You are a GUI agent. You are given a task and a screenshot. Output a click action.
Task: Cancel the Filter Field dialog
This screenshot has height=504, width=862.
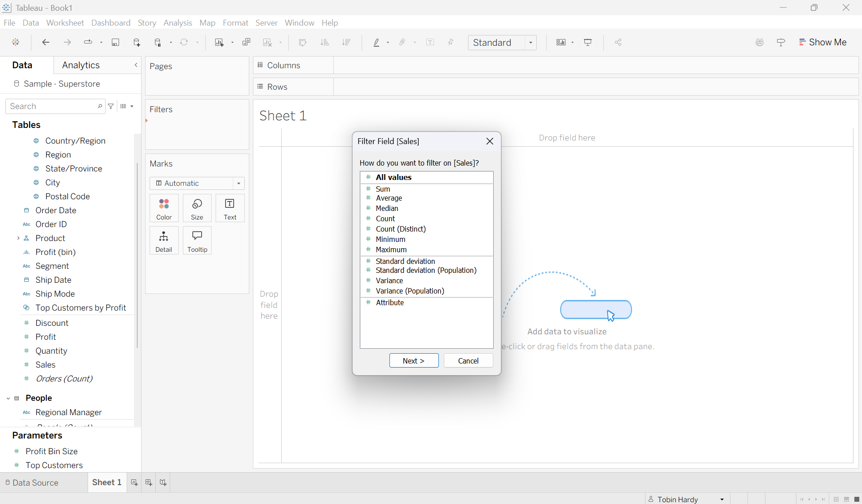tap(468, 361)
